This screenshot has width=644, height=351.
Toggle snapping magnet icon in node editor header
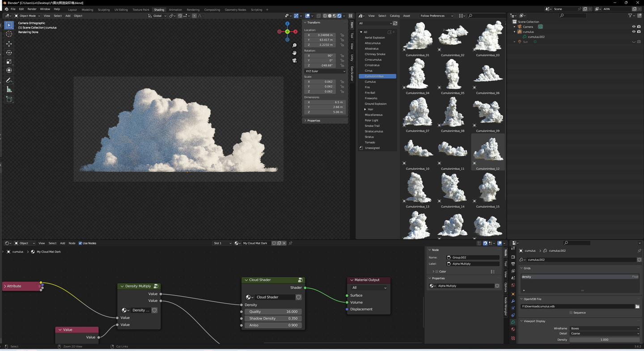(485, 243)
